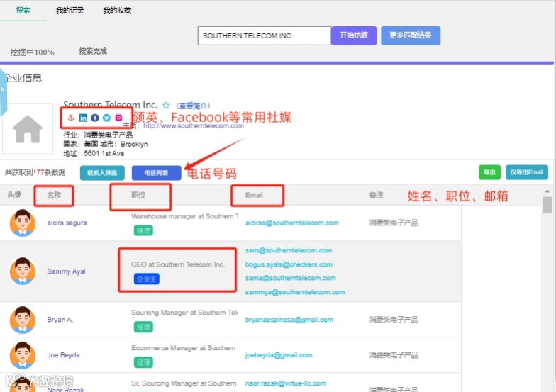Click email sama@southerntelecom.com
556x392 pixels.
(291, 278)
